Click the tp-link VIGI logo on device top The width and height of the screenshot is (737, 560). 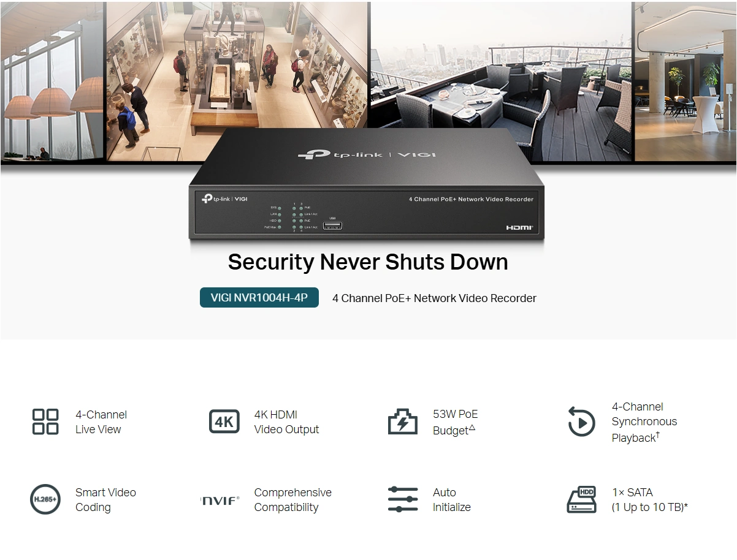pos(367,154)
